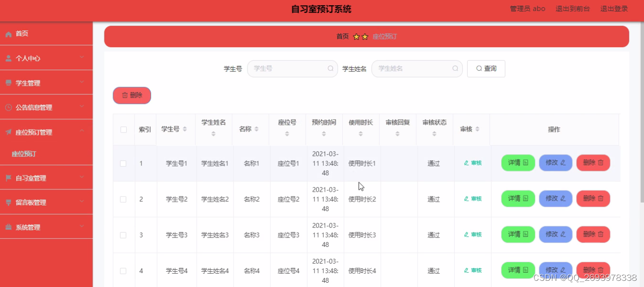Open 详情 for row 1

coord(518,163)
